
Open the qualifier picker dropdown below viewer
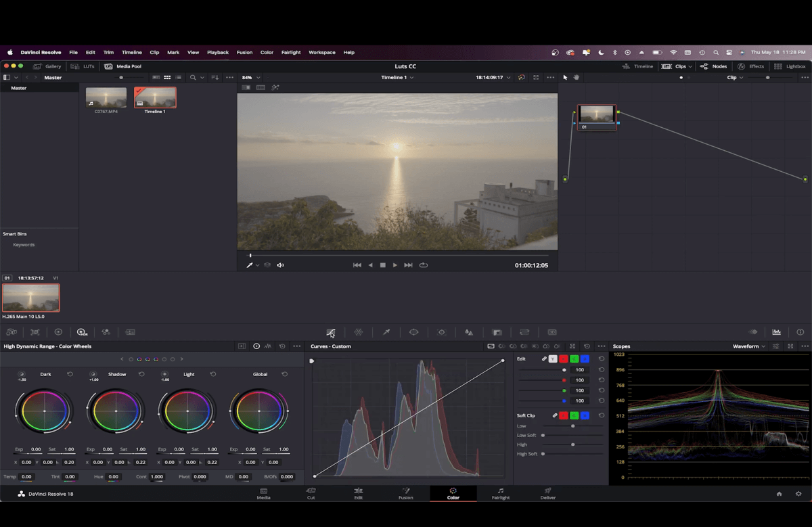pyautogui.click(x=257, y=265)
